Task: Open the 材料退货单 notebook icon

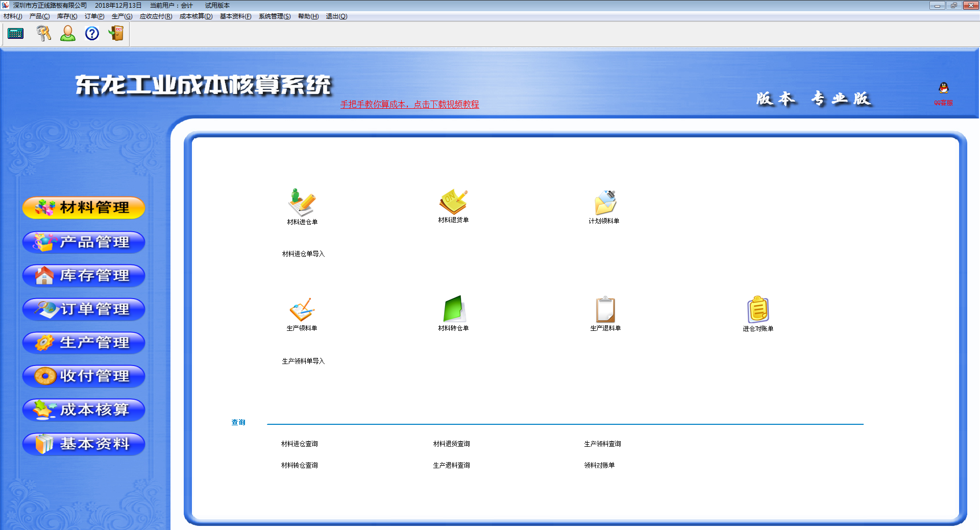Action: pos(453,202)
